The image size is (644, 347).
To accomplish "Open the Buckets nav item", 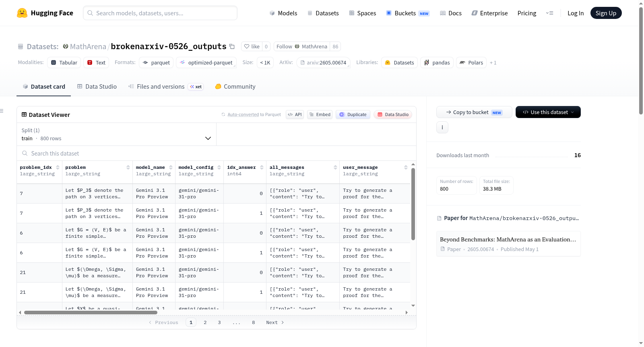I will 408,13.
